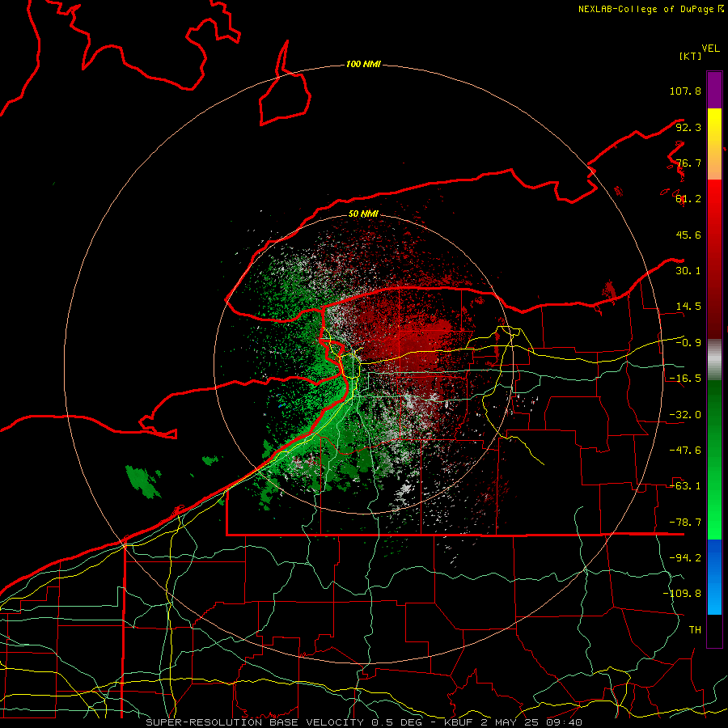Select the 30.1 scale label
This screenshot has height=728, width=728.
coord(688,271)
